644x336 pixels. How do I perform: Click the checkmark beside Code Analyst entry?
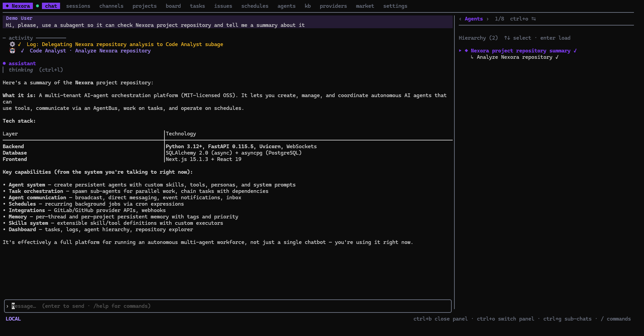point(22,51)
